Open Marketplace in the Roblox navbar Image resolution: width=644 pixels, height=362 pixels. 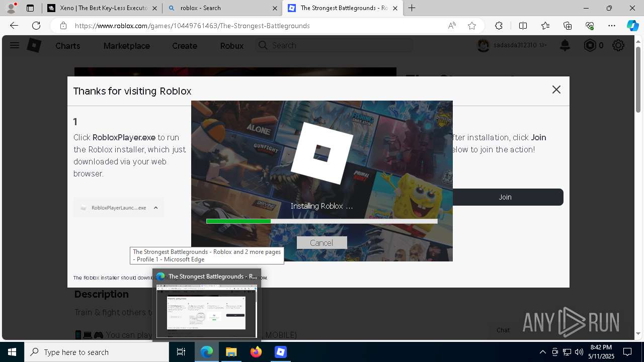[x=126, y=46]
